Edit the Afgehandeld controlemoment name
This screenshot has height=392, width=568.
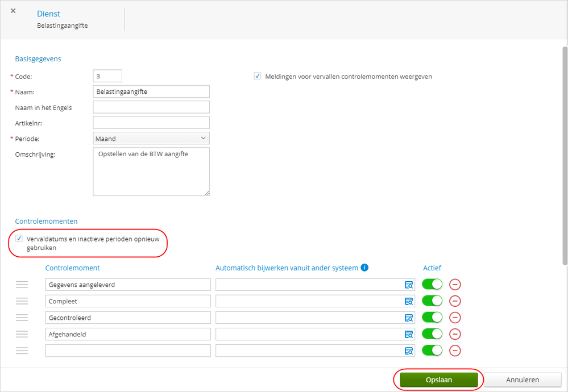[x=128, y=334]
